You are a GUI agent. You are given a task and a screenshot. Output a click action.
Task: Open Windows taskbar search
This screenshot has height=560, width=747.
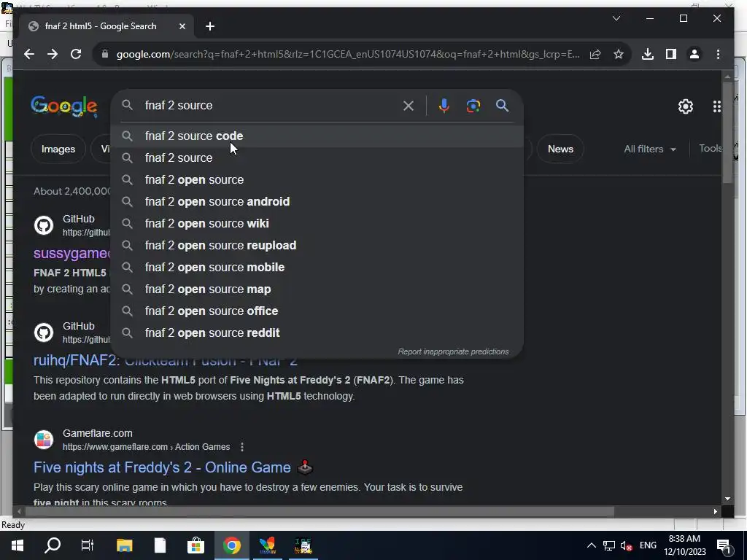point(53,545)
